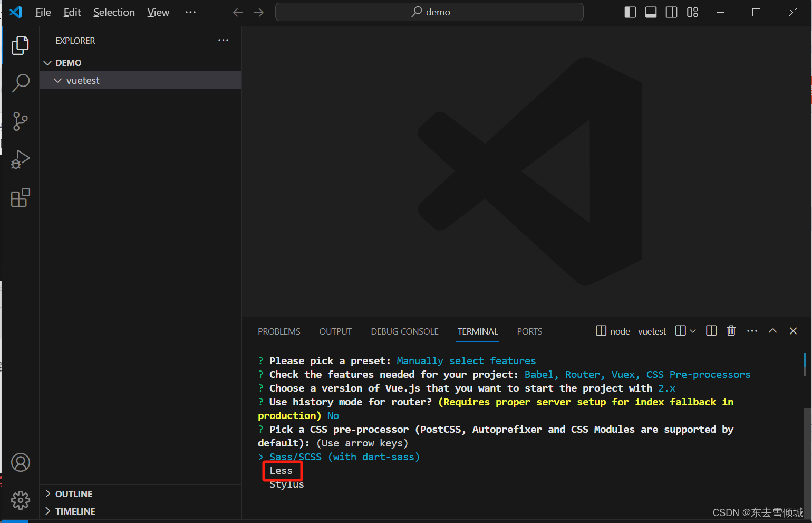Expand the TIMELINE section
Viewport: 812px width, 523px height.
point(75,511)
